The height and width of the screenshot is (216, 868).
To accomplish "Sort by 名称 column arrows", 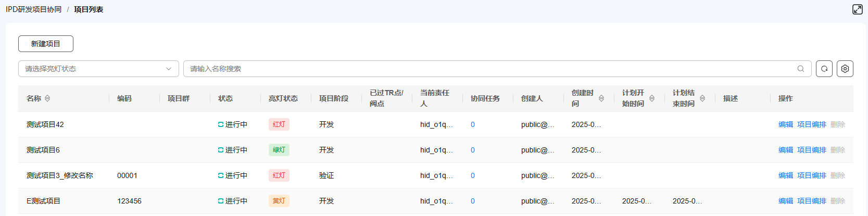I will click(x=47, y=98).
